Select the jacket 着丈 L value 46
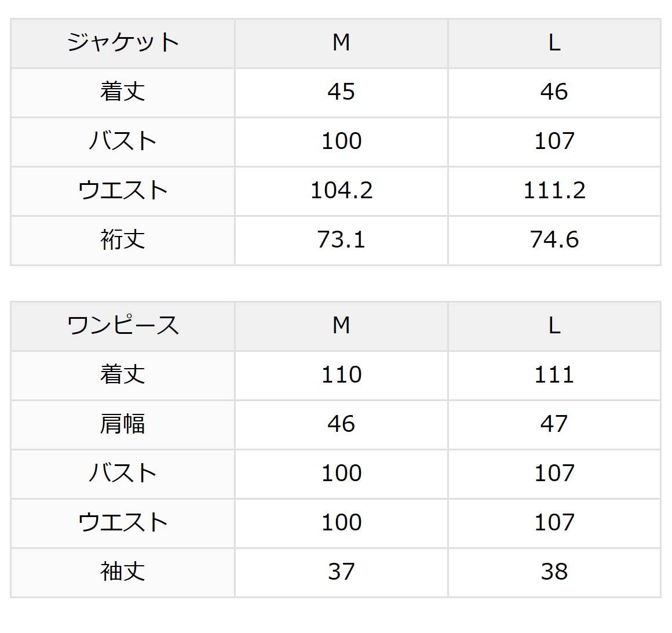The width and height of the screenshot is (672, 633). (x=554, y=92)
